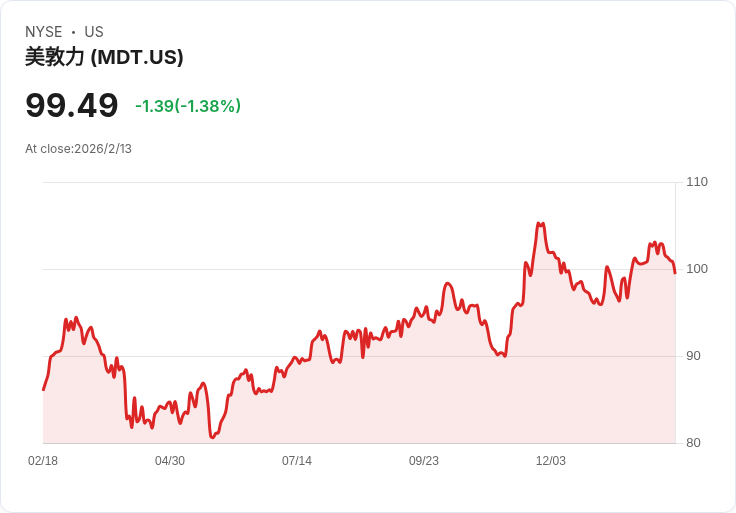Click the chart's highest peak near 12/03
Viewport: 736px width, 513px height.
[540, 224]
